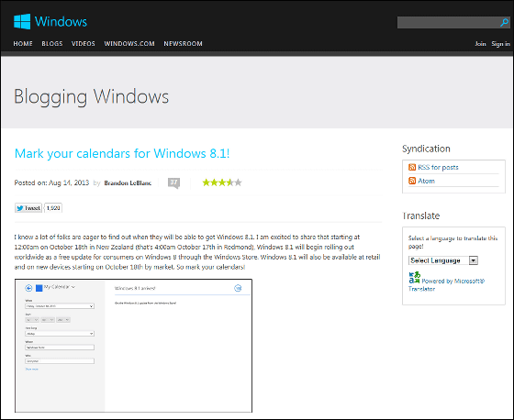Viewport: 514px width, 420px height.
Task: Rate the post using the star rating
Action: pos(222,182)
